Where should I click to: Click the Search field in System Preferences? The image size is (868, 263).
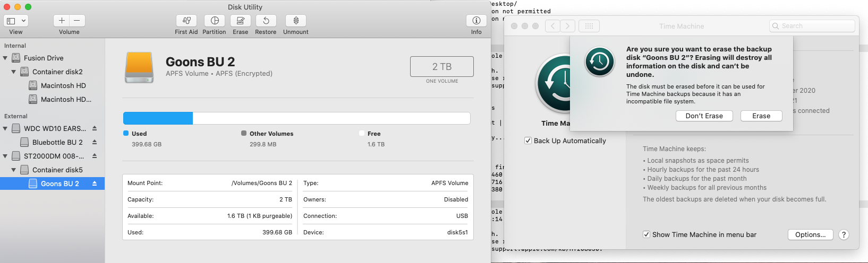[x=812, y=26]
